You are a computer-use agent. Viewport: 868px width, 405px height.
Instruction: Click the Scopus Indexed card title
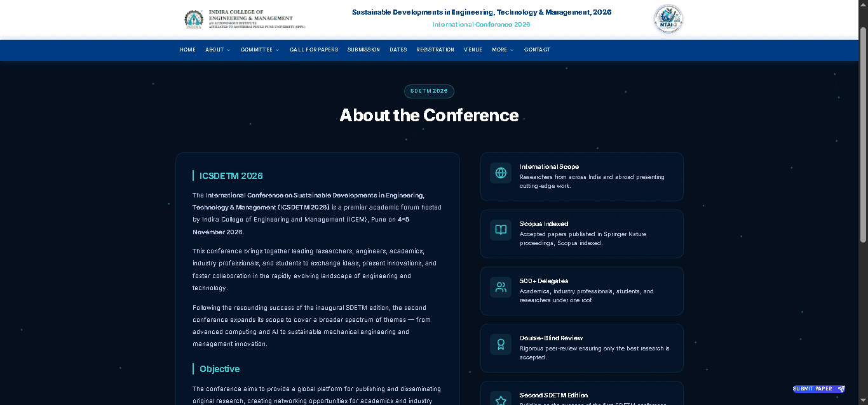(x=544, y=224)
